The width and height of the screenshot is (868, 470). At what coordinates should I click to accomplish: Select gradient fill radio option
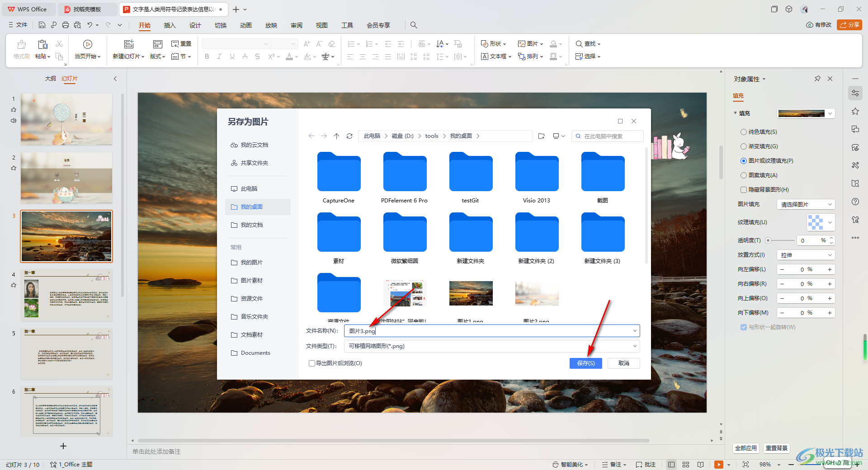744,146
